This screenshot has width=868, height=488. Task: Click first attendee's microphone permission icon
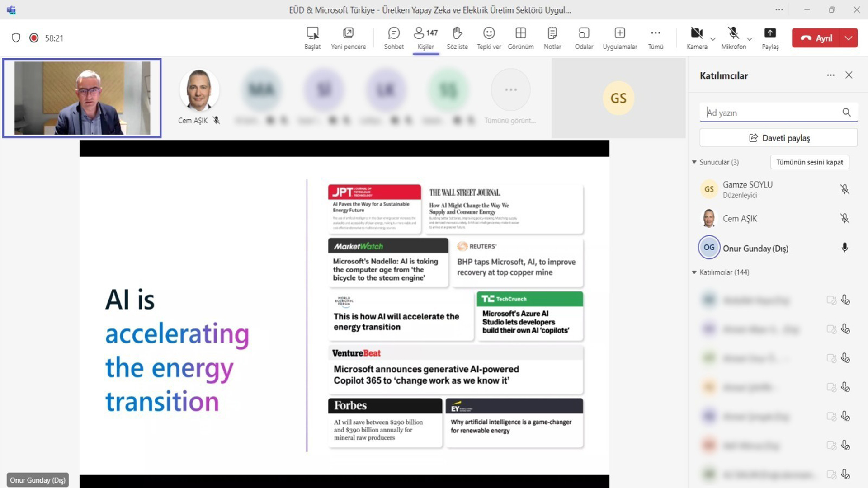click(845, 300)
